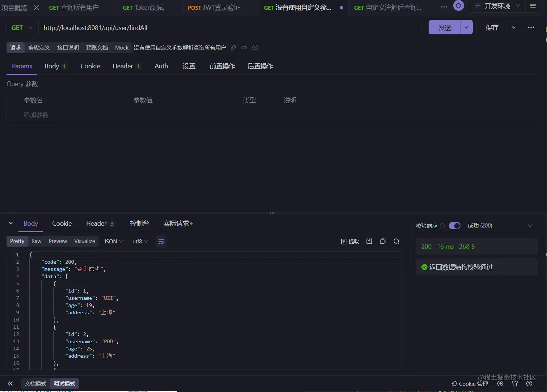Switch response view to Pretty

pyautogui.click(x=17, y=241)
